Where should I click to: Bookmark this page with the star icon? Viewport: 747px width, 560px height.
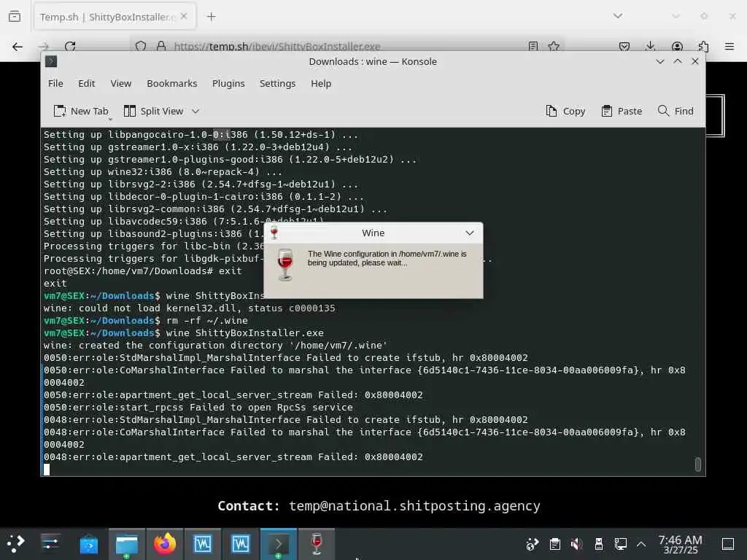click(x=554, y=46)
